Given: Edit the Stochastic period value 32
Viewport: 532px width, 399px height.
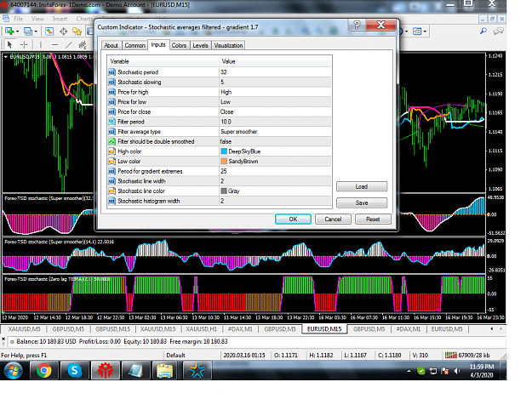Looking at the screenshot, I should [x=275, y=72].
